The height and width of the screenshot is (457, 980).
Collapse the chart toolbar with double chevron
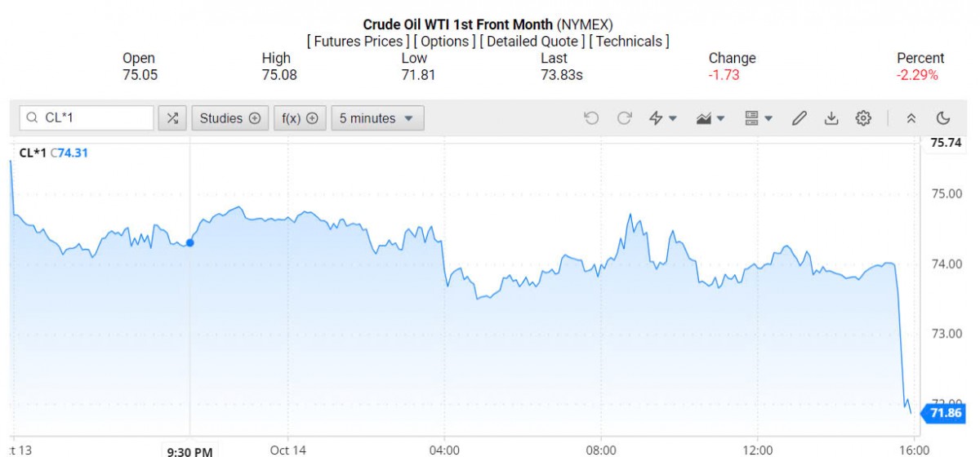pyautogui.click(x=911, y=118)
